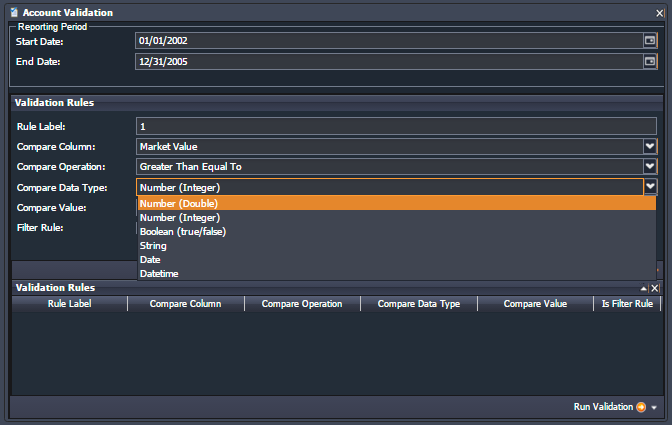The width and height of the screenshot is (672, 425).
Task: Sort by the Rule Label column header
Action: [69, 304]
